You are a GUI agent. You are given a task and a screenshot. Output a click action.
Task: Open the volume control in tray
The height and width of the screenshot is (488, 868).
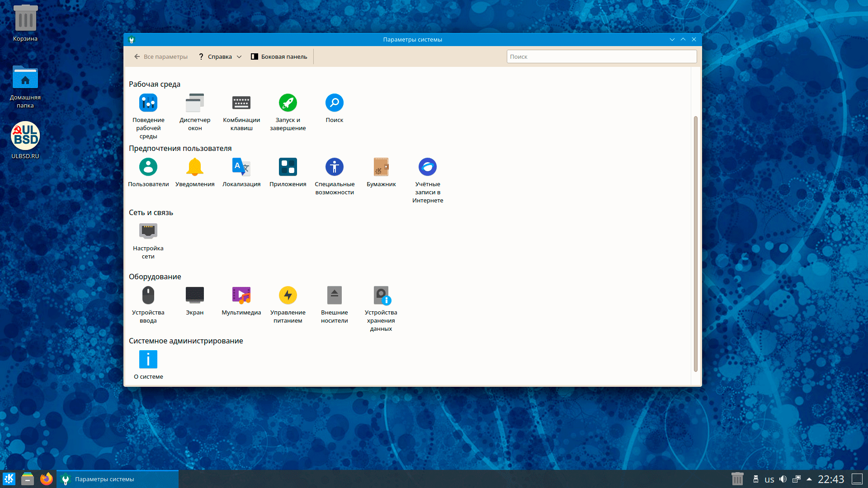click(783, 479)
